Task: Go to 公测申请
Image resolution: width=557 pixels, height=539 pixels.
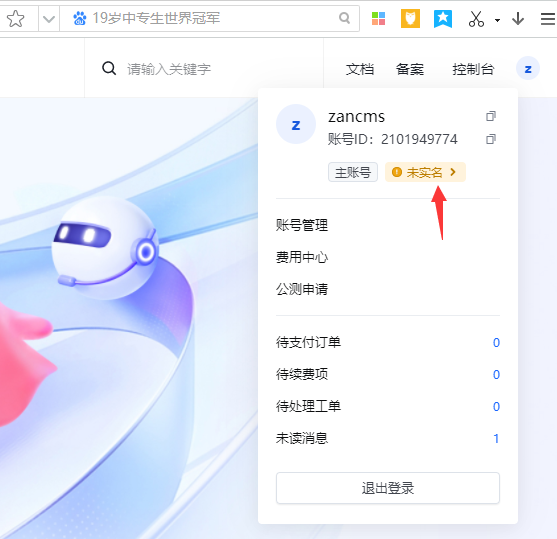Action: pos(302,289)
